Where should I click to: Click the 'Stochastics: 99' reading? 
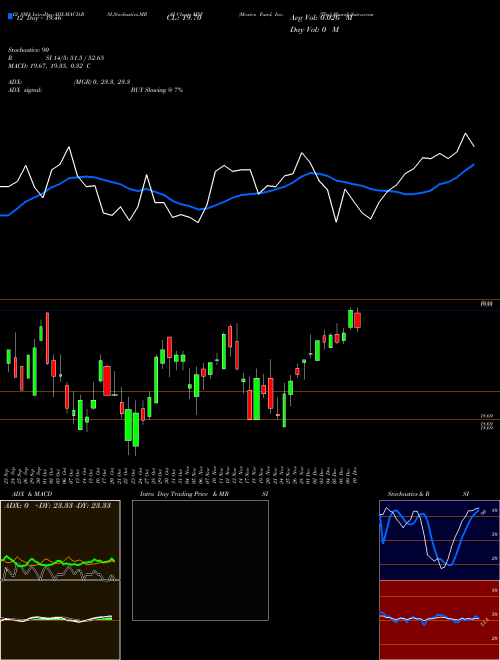pos(28,50)
